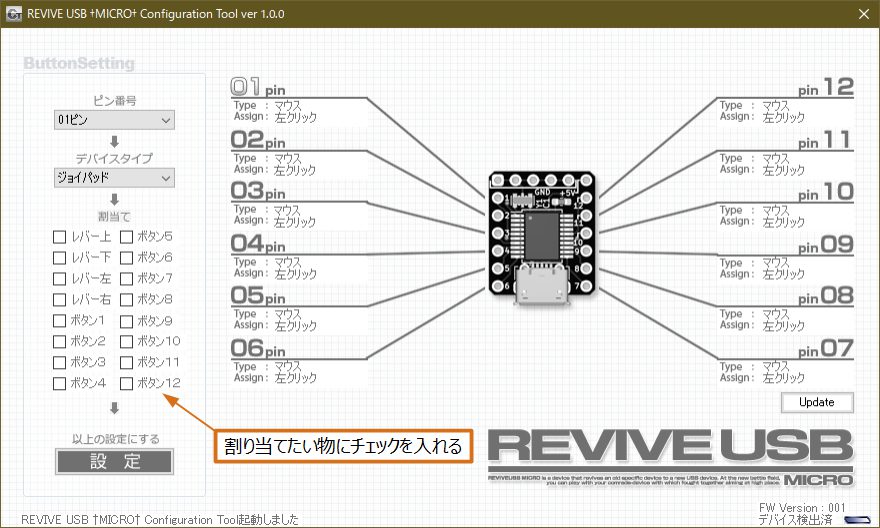Tick the ボタン6 checkbox
The height and width of the screenshot is (528, 880).
[x=126, y=258]
